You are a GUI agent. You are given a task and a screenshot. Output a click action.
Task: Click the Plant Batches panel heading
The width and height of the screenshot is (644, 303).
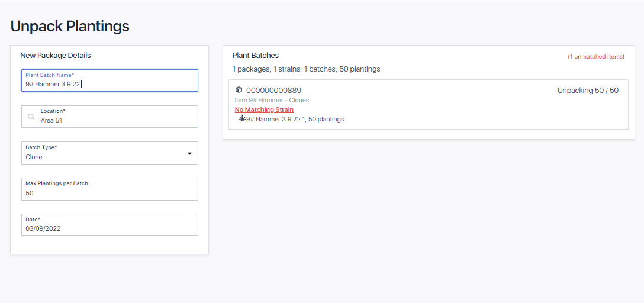255,56
